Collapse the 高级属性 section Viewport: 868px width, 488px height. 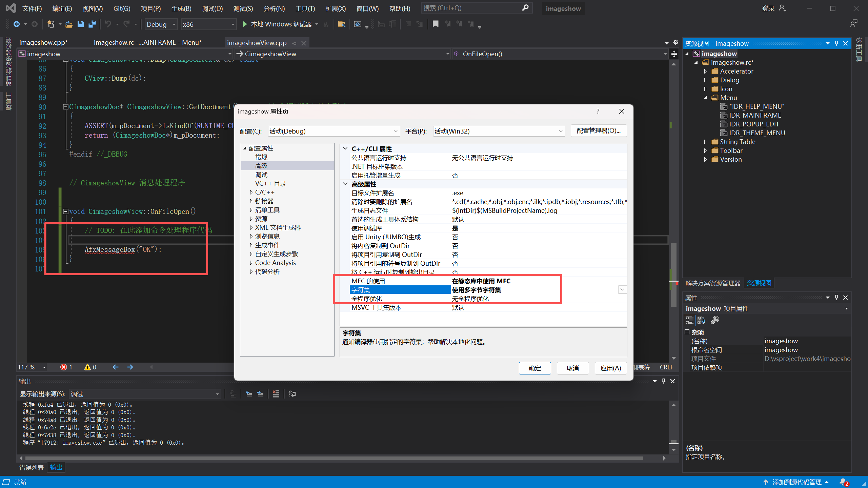click(345, 184)
